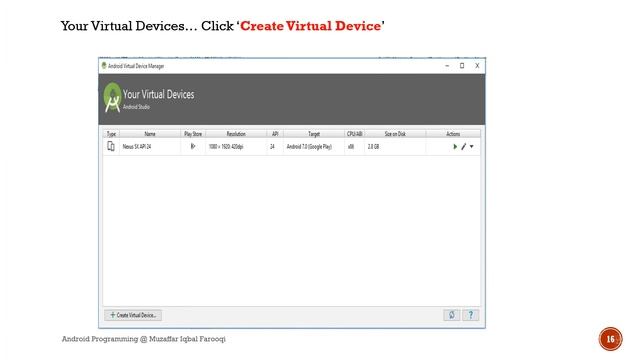The image size is (640, 360).
Task: Open the actions dropdown arrow for Nexus 5X
Action: click(x=471, y=147)
